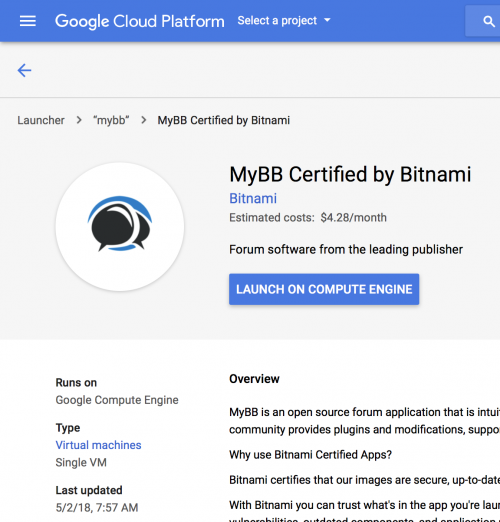Image resolution: width=500 pixels, height=522 pixels.
Task: Click the Overview heading
Action: pos(254,379)
